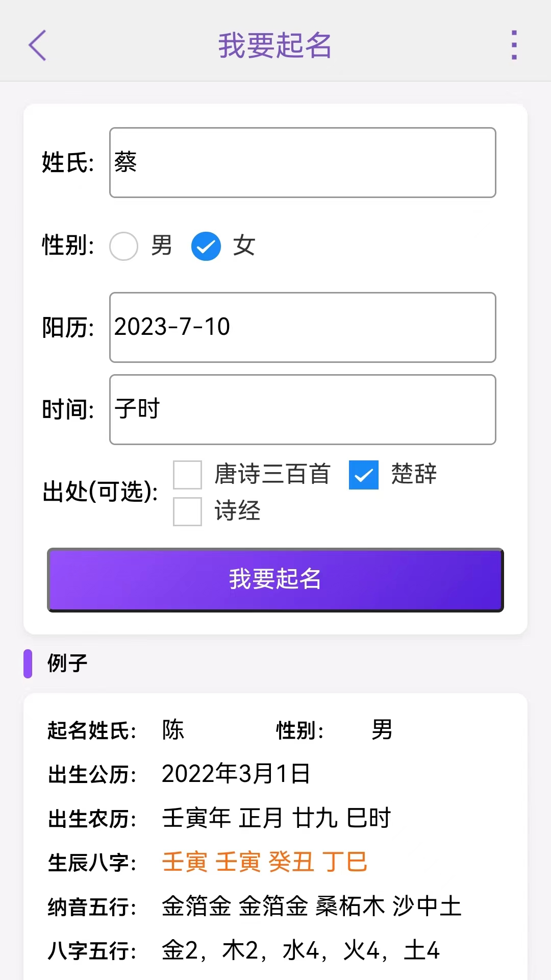Open the 时间 hour selector showing 子时

coord(303,409)
